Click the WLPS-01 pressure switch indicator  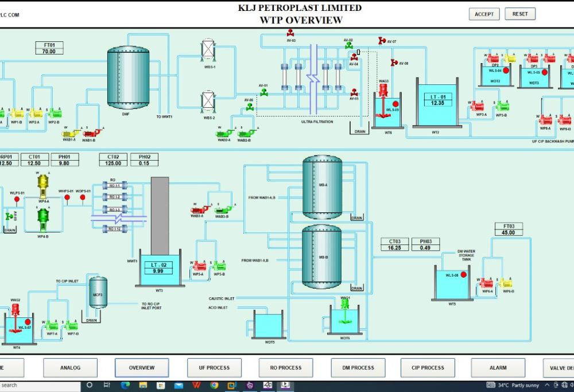(17, 200)
